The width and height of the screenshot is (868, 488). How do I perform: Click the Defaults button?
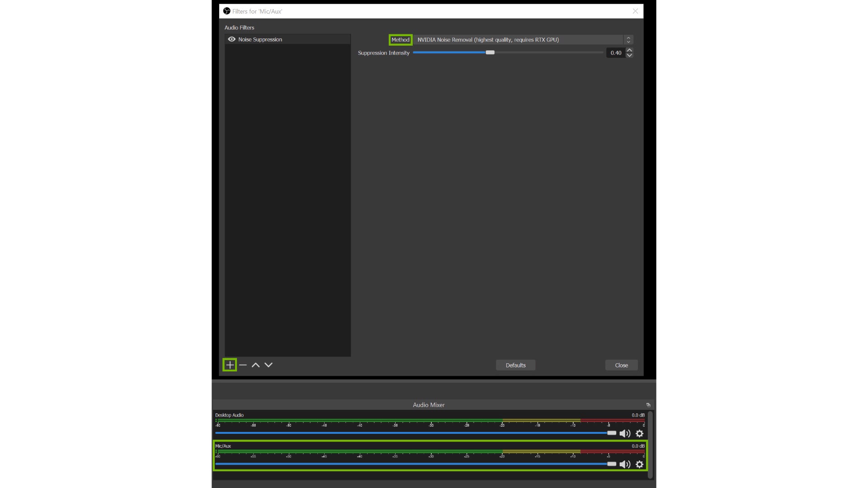515,365
